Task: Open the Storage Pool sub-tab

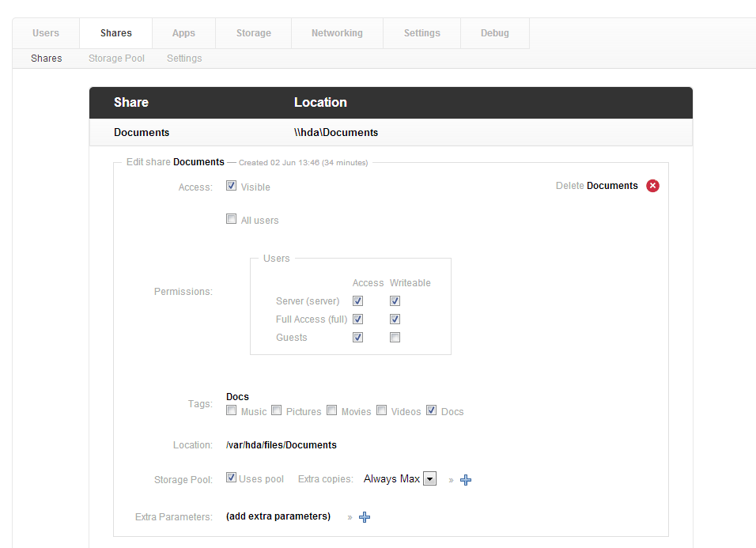Action: click(x=116, y=59)
